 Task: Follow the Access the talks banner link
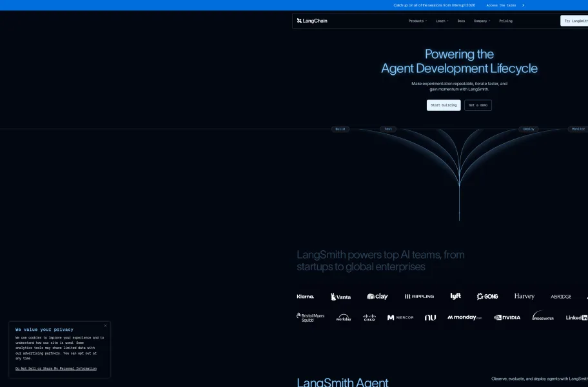point(500,5)
